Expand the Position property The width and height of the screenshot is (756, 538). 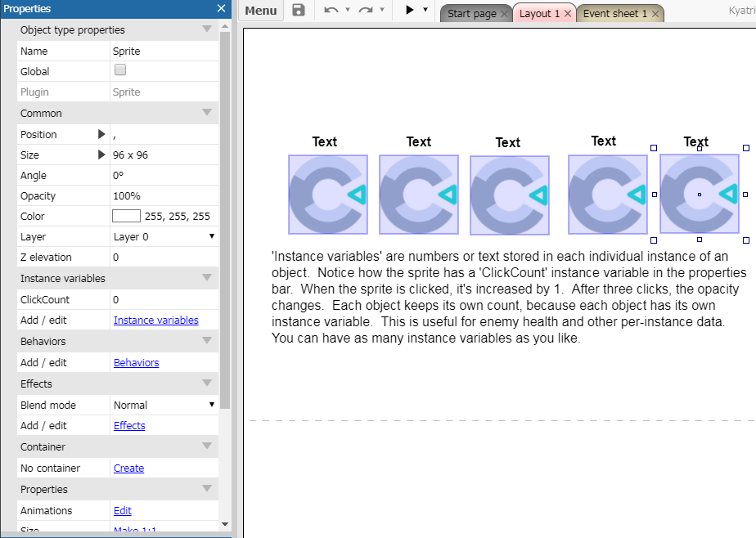coord(101,133)
